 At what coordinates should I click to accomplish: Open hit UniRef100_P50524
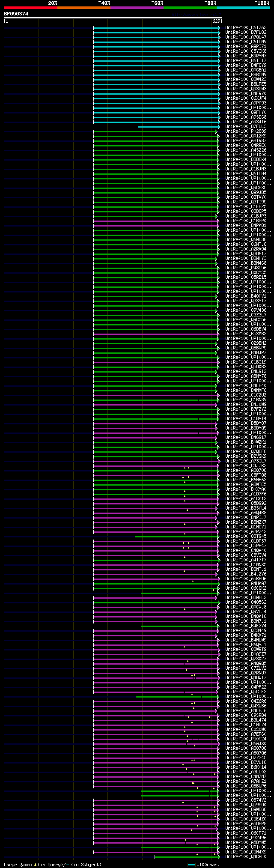tap(246, 739)
